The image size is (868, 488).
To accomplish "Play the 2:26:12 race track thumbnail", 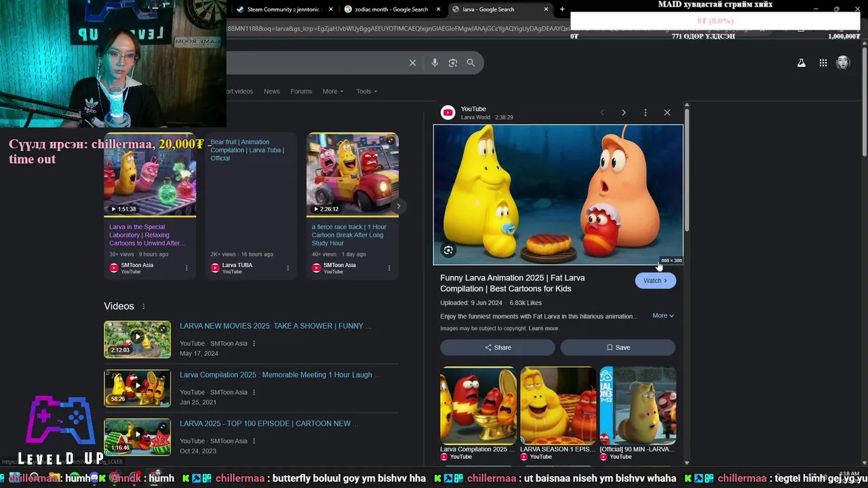I will click(x=352, y=174).
